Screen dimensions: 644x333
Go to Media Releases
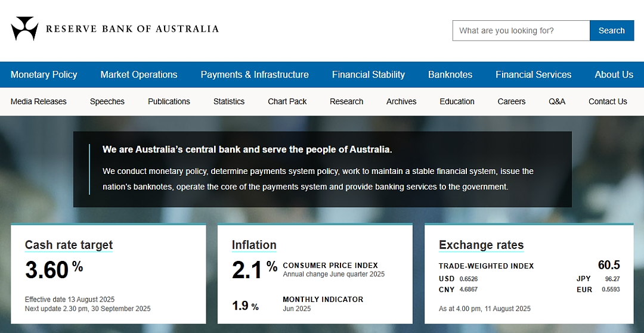pos(39,101)
